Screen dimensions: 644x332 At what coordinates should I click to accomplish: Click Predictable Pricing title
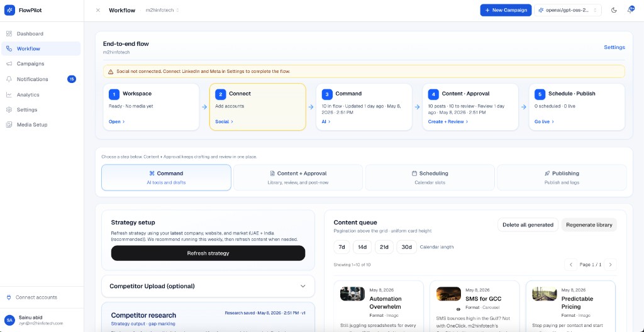tap(577, 303)
